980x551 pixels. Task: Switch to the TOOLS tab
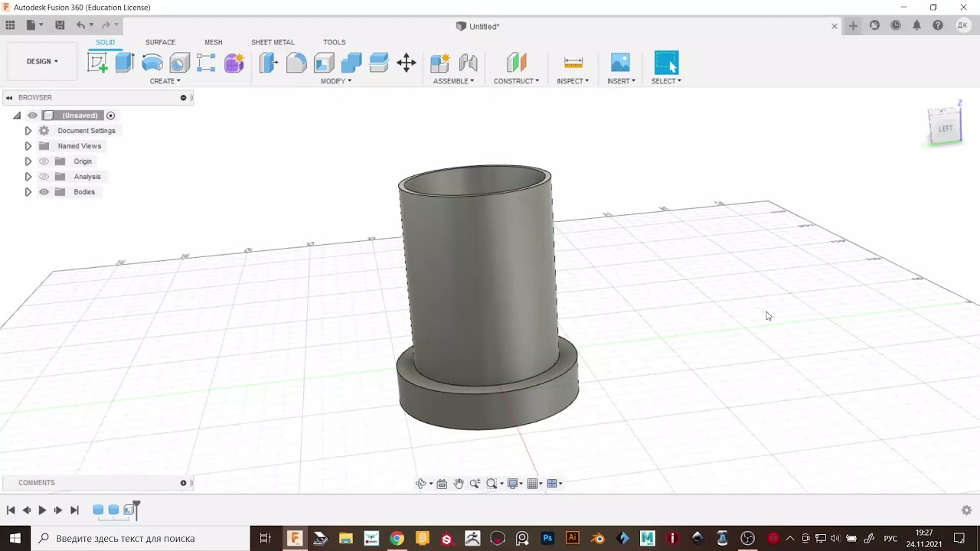click(334, 42)
